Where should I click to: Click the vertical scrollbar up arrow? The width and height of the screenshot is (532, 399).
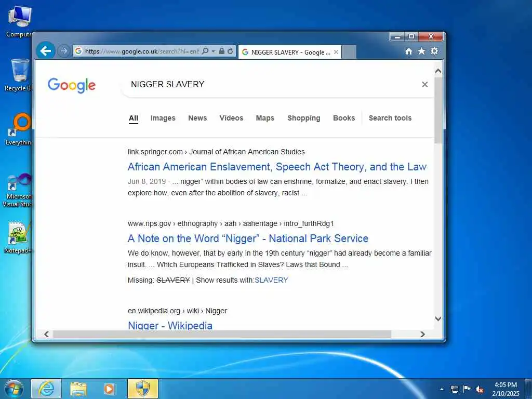pos(438,71)
